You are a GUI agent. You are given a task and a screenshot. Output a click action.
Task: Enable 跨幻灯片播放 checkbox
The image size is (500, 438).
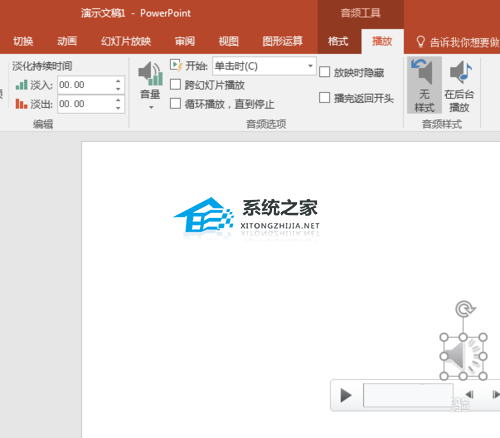click(175, 85)
